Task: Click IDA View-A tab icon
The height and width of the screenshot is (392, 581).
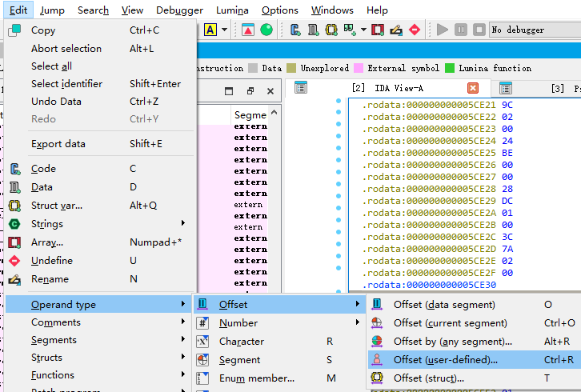Action: click(x=301, y=88)
